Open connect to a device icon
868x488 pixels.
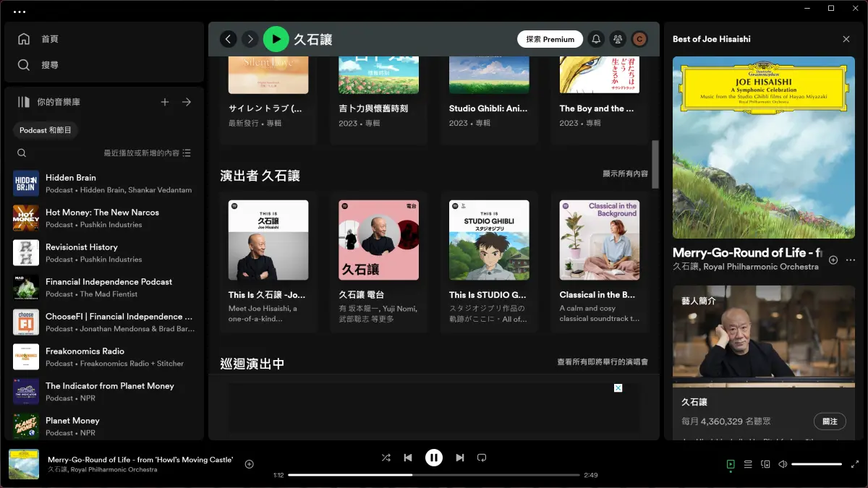[765, 464]
